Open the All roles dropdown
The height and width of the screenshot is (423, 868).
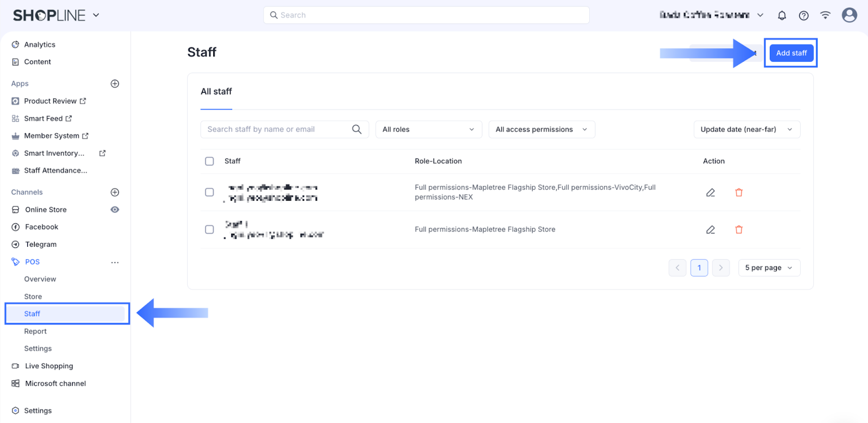tap(429, 130)
